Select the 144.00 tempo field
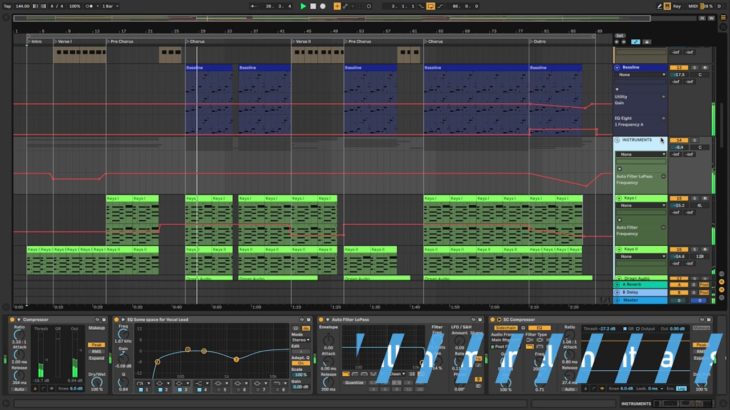The height and width of the screenshot is (410, 730). [x=22, y=6]
